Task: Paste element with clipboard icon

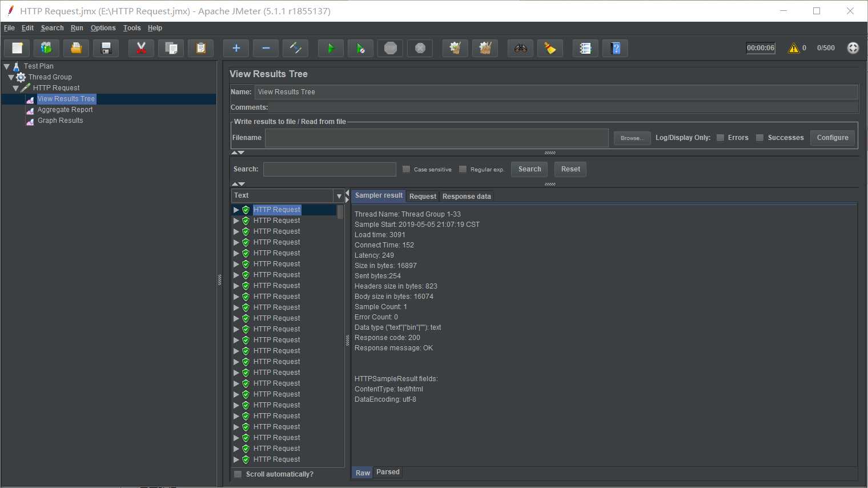Action: pyautogui.click(x=201, y=48)
